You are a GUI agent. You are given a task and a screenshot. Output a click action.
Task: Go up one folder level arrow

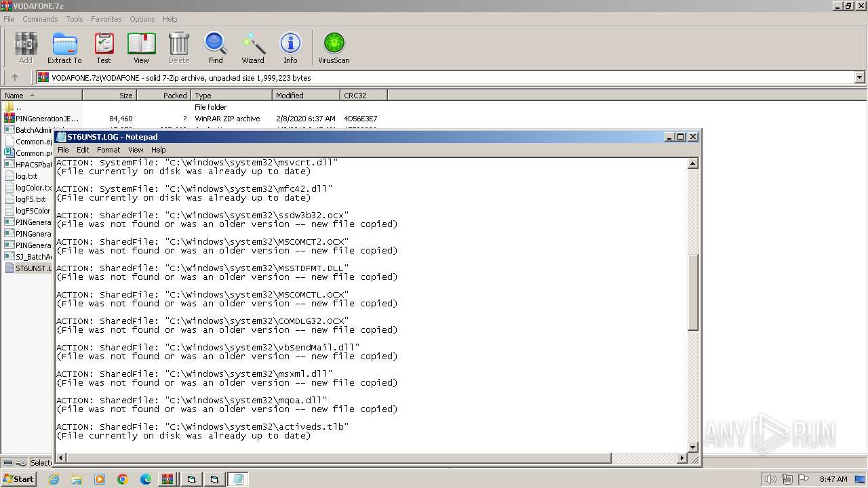point(14,77)
